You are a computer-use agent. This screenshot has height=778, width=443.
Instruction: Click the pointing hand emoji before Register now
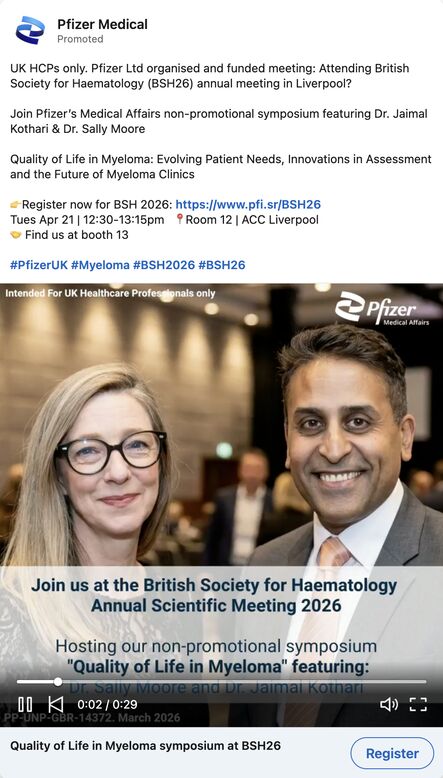(x=15, y=204)
